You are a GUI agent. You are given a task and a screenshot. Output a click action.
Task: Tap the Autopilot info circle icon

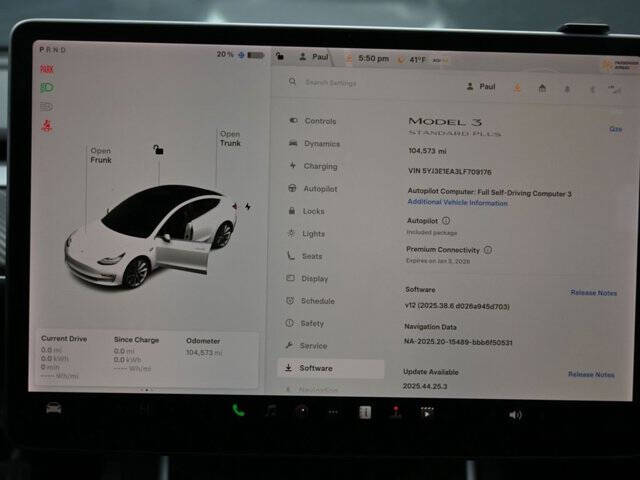click(x=446, y=221)
